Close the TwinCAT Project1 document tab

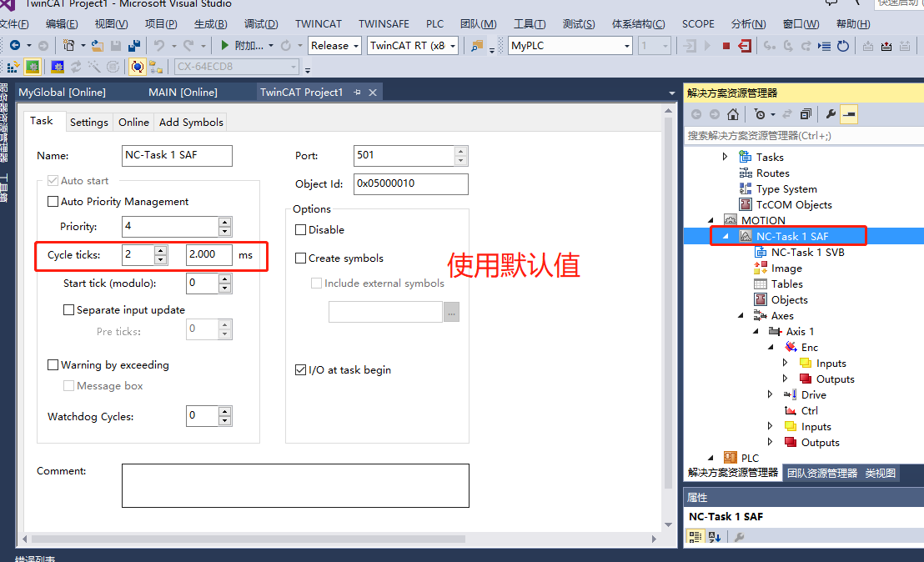pyautogui.click(x=373, y=93)
